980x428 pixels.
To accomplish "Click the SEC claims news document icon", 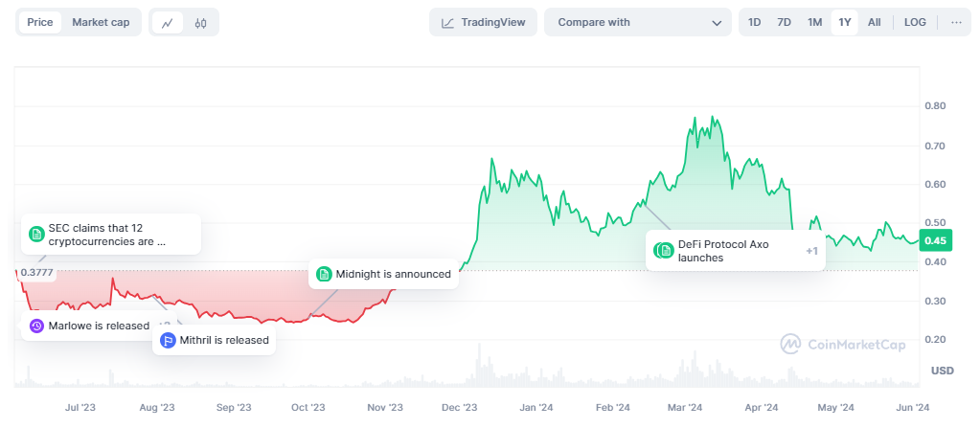I will (36, 235).
